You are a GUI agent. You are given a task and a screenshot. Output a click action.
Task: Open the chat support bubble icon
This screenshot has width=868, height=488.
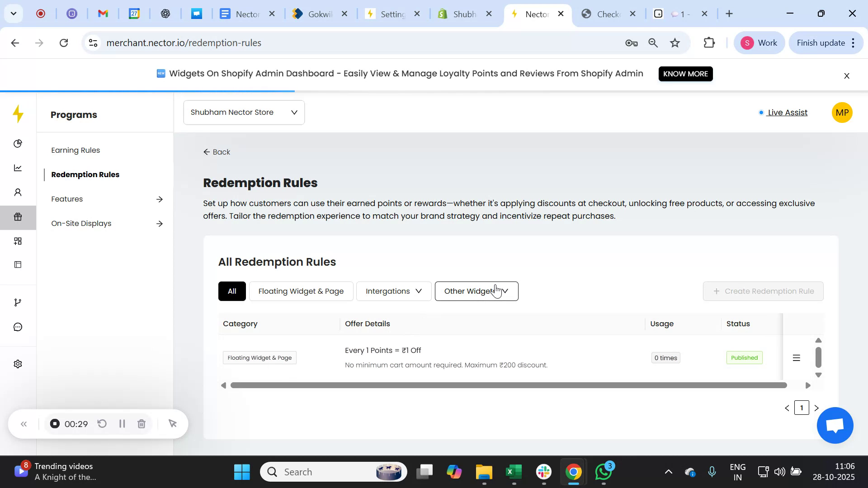(18, 327)
